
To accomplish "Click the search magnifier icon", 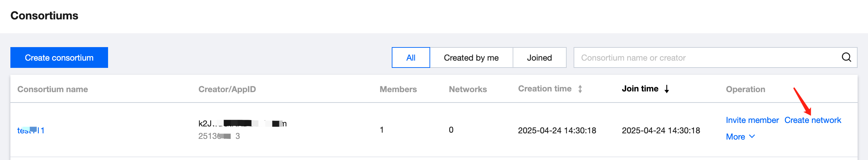I will [x=846, y=57].
